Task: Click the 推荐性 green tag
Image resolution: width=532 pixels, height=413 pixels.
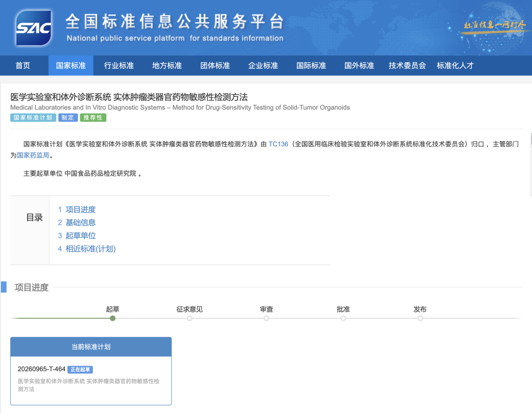Action: [x=93, y=118]
